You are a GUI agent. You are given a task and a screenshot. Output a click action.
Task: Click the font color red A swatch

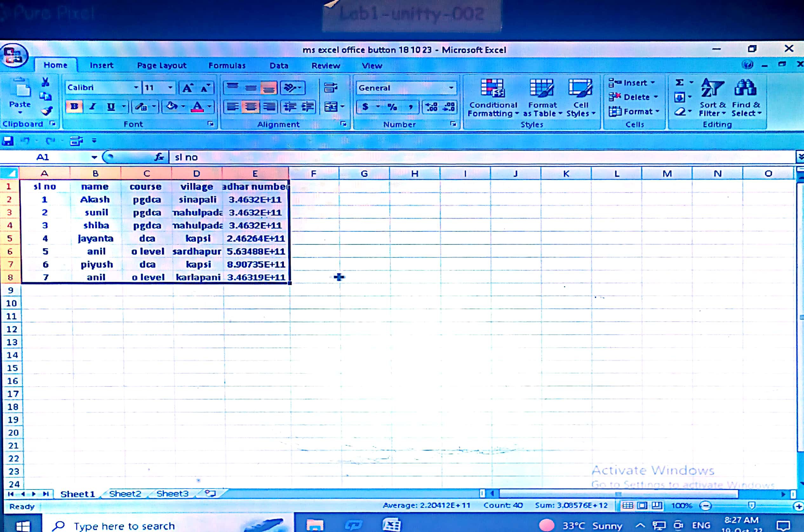(x=197, y=107)
